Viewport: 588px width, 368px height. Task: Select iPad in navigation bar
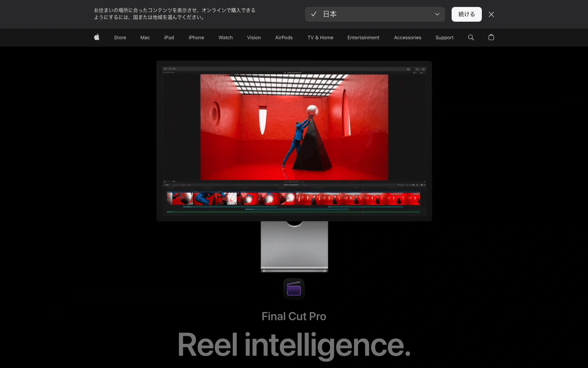169,38
